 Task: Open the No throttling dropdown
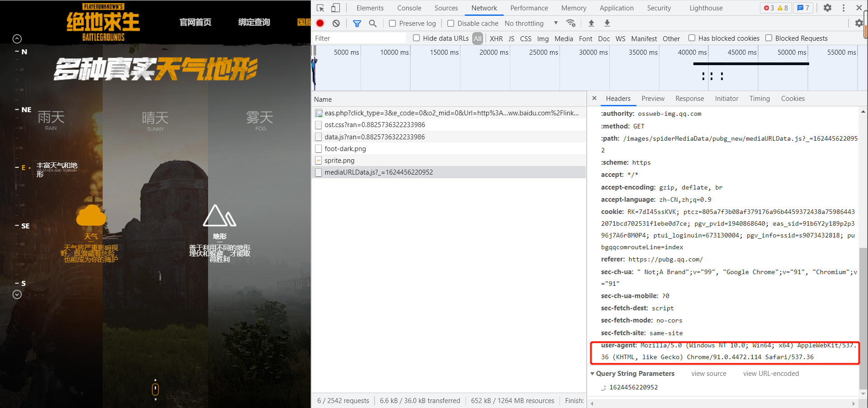(x=531, y=23)
